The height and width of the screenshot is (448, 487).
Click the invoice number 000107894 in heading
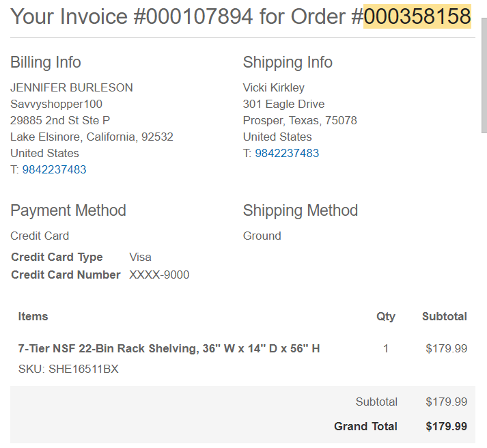pyautogui.click(x=199, y=16)
